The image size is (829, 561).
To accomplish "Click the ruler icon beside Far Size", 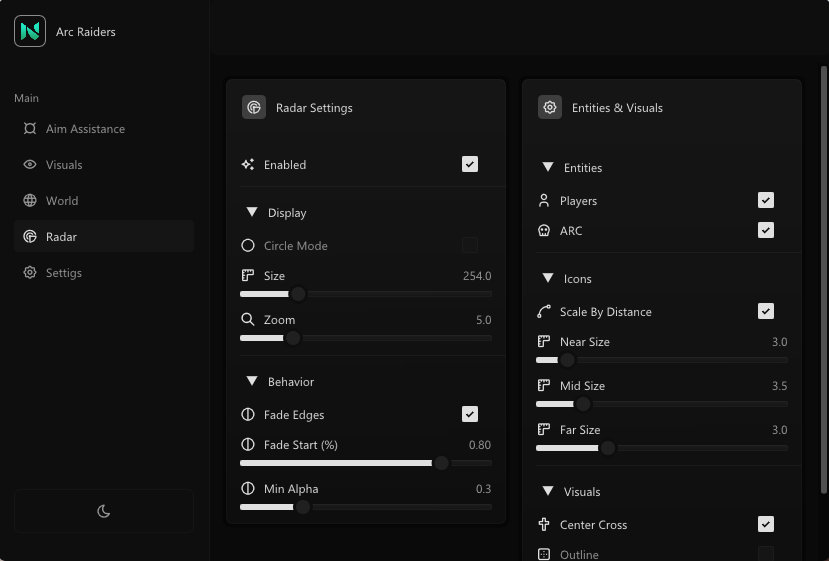I will pyautogui.click(x=544, y=429).
